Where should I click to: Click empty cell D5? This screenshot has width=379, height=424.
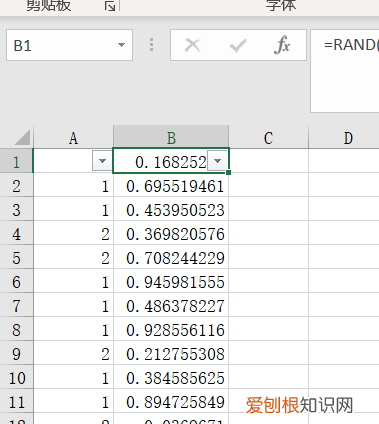pyautogui.click(x=344, y=257)
